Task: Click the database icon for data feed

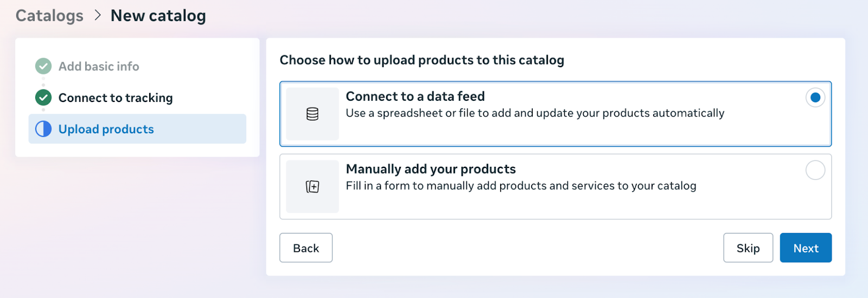Action: [x=312, y=114]
